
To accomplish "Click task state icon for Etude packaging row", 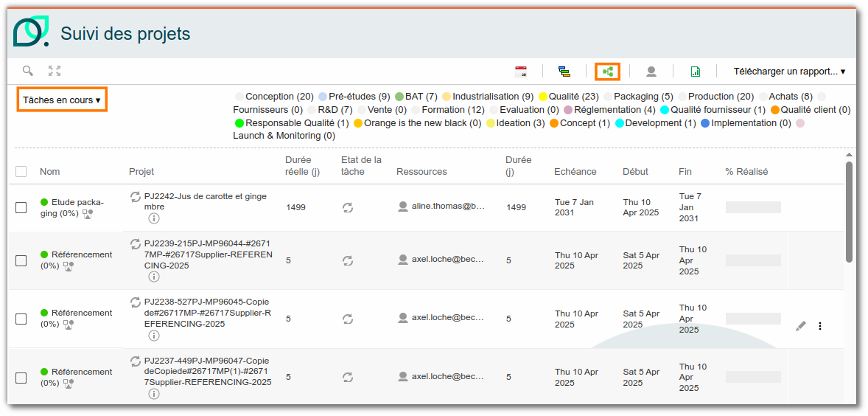I will [x=348, y=208].
